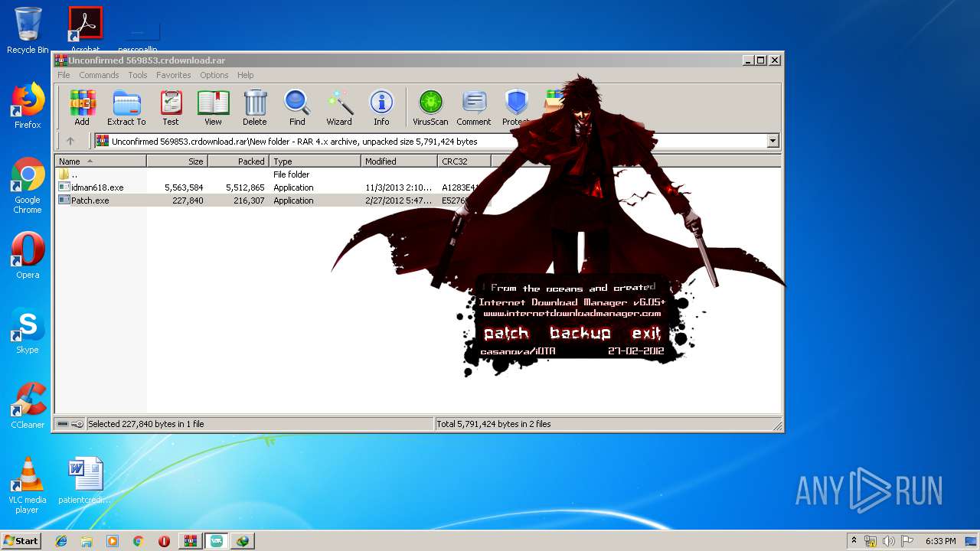Viewport: 980px width, 551px height.
Task: Open Opera from the taskbar
Action: [164, 540]
